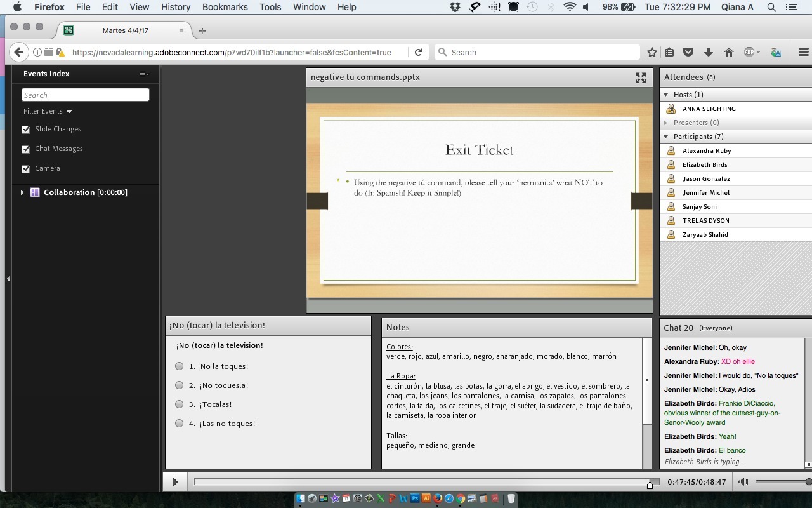This screenshot has height=508, width=812.
Task: Open the Firefox downloads arrow icon
Action: pyautogui.click(x=709, y=53)
